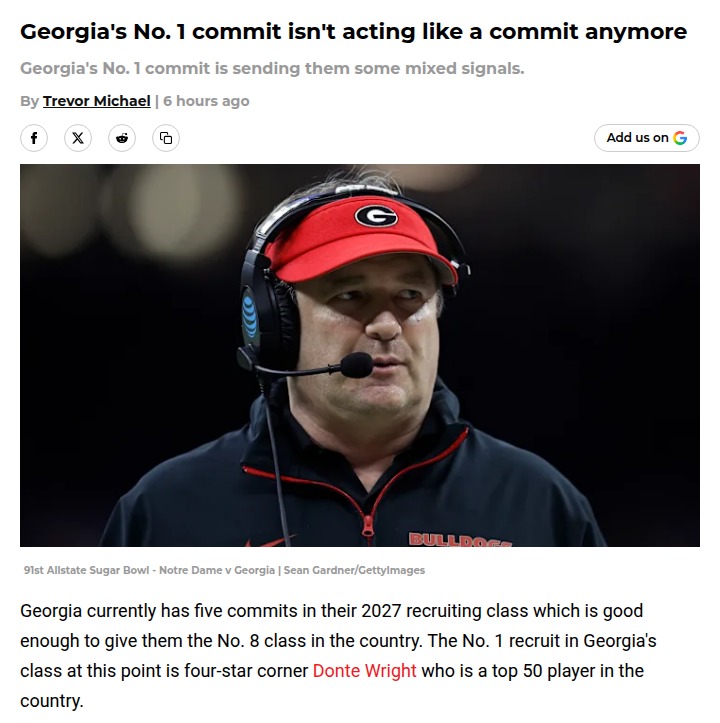Click the Google G logo

680,138
